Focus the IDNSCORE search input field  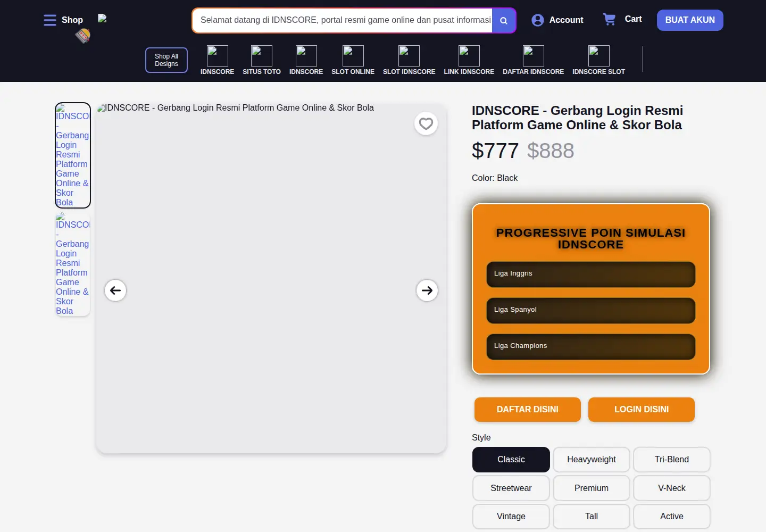point(343,21)
